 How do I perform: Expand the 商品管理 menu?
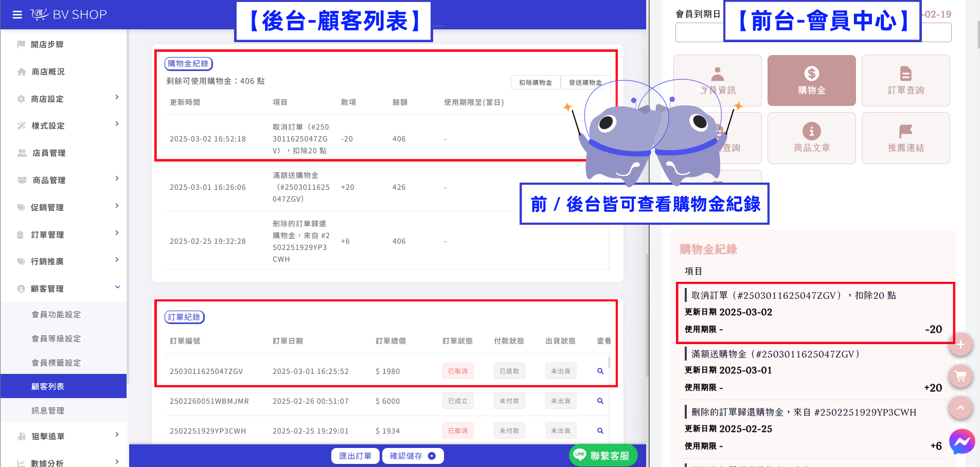click(63, 180)
